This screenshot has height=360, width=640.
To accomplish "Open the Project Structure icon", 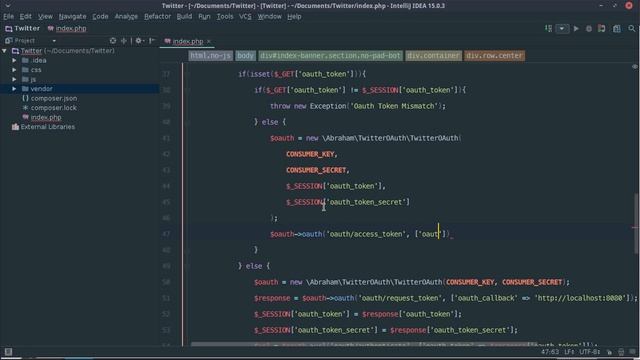I will 617,29.
